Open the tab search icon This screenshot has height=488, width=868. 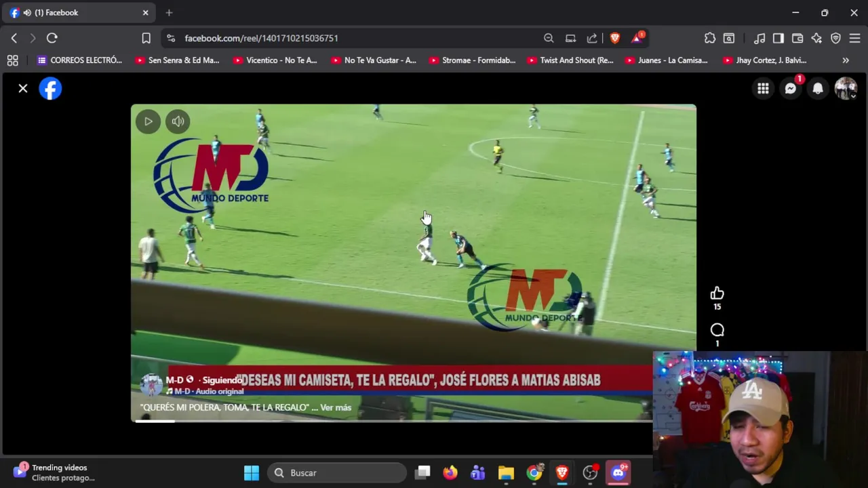click(729, 38)
